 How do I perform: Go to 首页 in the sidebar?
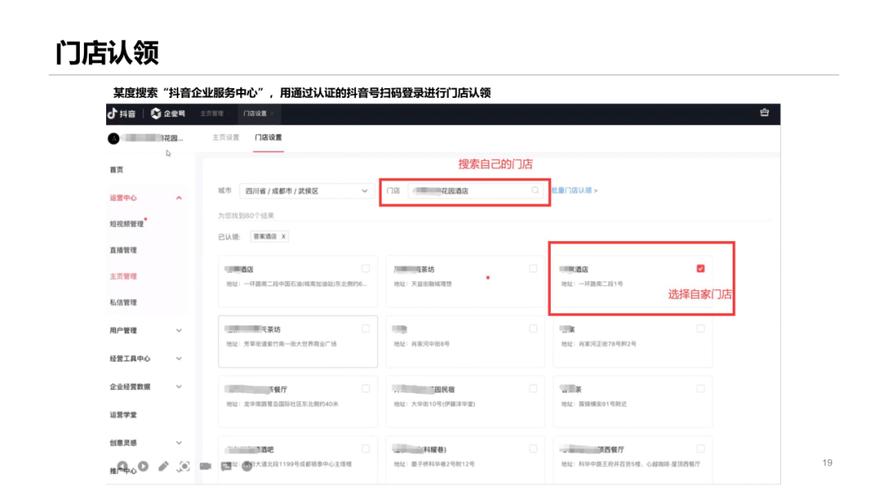click(x=117, y=170)
